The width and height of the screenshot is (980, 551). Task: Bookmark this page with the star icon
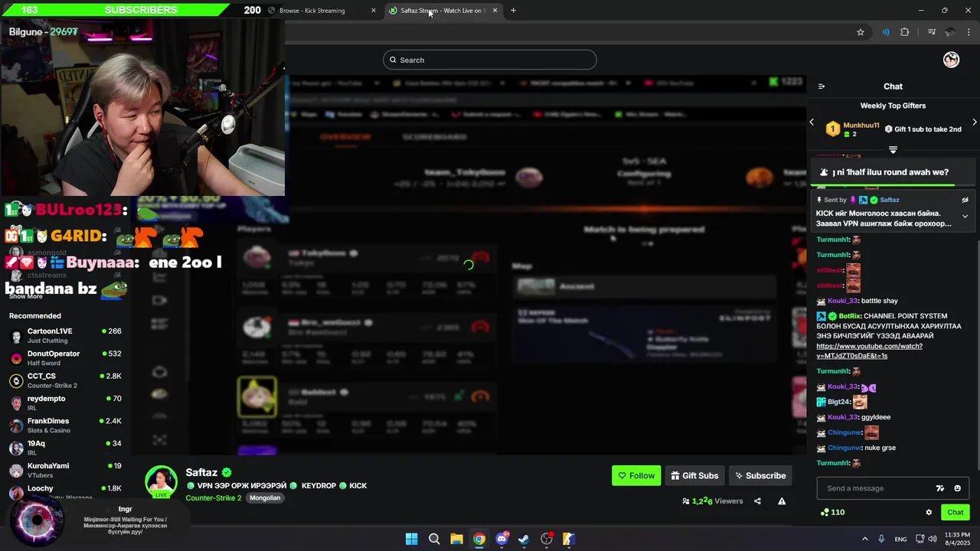coord(861,32)
